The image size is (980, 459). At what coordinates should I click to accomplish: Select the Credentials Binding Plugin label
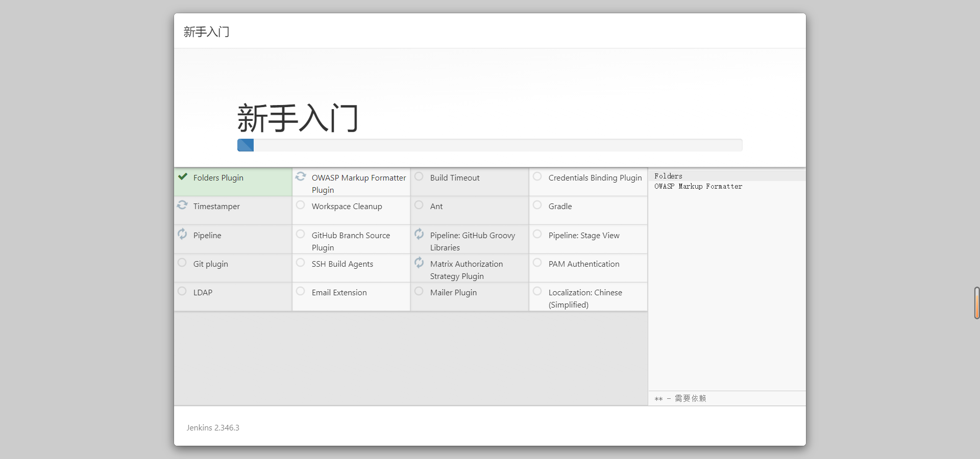click(x=595, y=178)
